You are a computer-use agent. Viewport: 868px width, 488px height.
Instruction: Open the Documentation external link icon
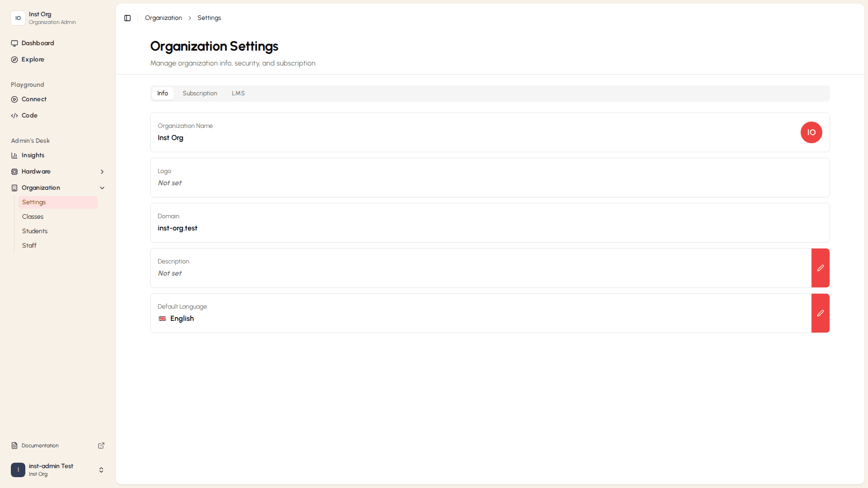[x=101, y=446]
